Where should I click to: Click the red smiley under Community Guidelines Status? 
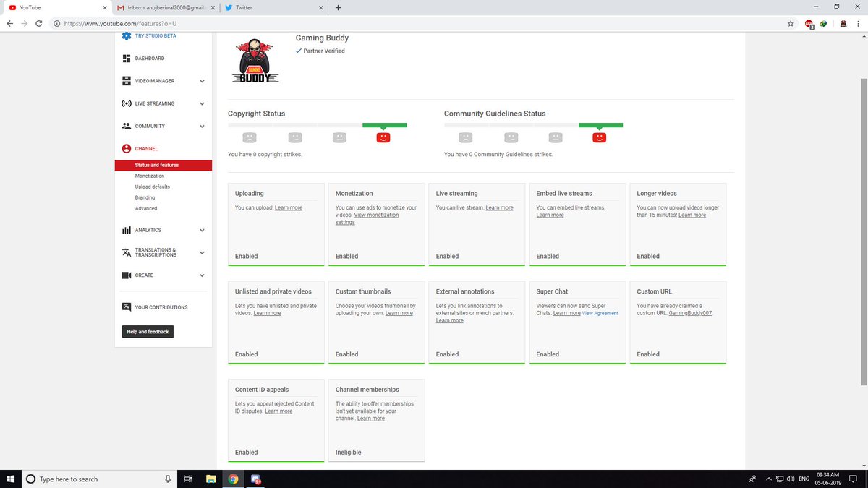[599, 137]
